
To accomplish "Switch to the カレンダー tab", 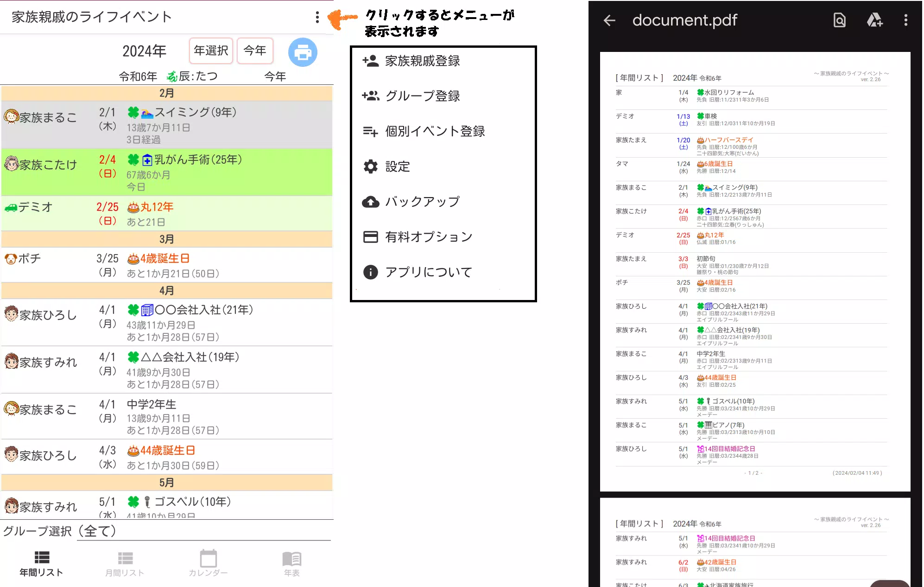I will click(x=209, y=564).
